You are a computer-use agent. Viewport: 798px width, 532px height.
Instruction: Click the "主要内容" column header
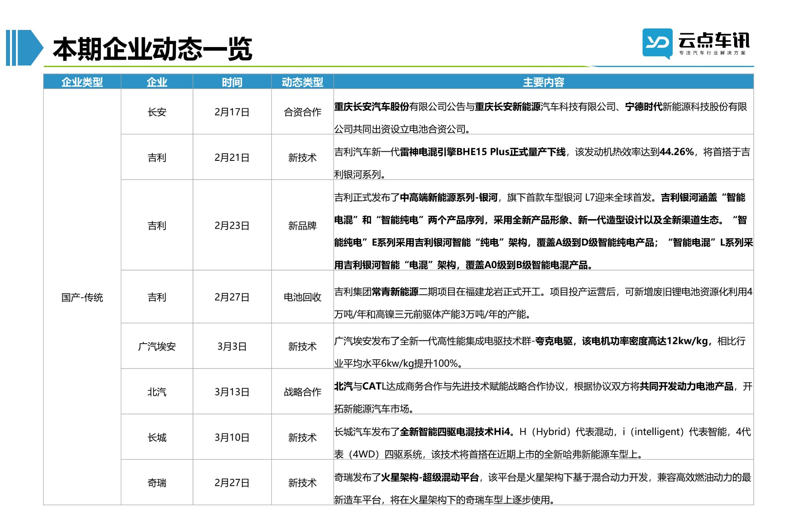(x=543, y=82)
